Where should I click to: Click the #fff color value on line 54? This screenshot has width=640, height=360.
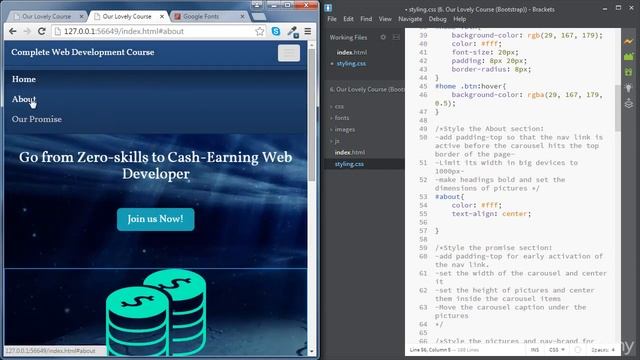(x=490, y=205)
